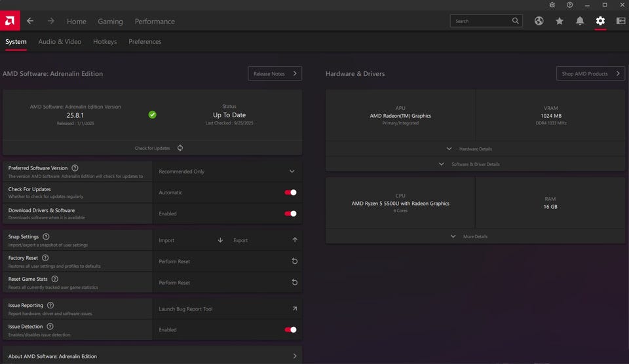Image resolution: width=629 pixels, height=364 pixels.
Task: Launch the Bug Report Tool arrow
Action: coord(294,309)
